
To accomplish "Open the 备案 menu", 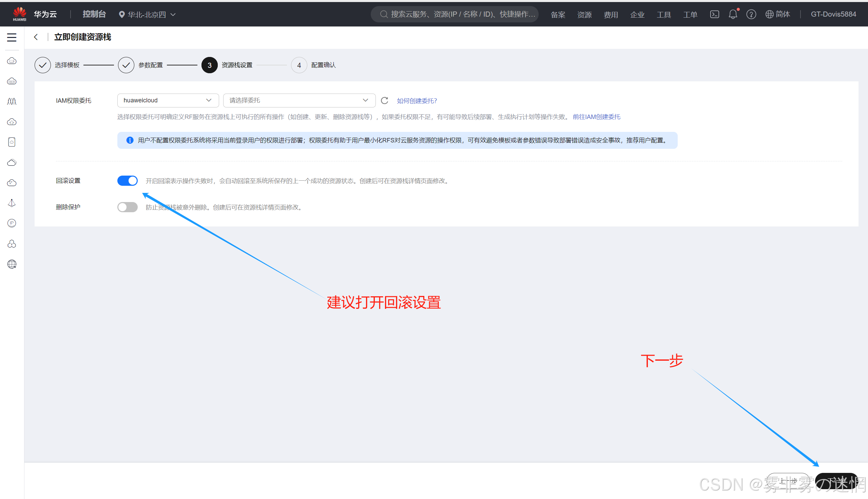I will point(558,15).
